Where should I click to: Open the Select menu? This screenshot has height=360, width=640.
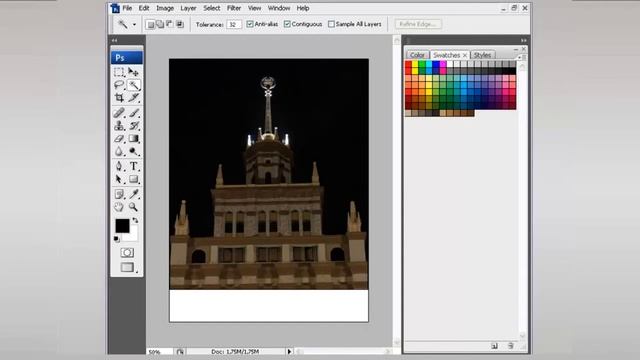point(211,8)
